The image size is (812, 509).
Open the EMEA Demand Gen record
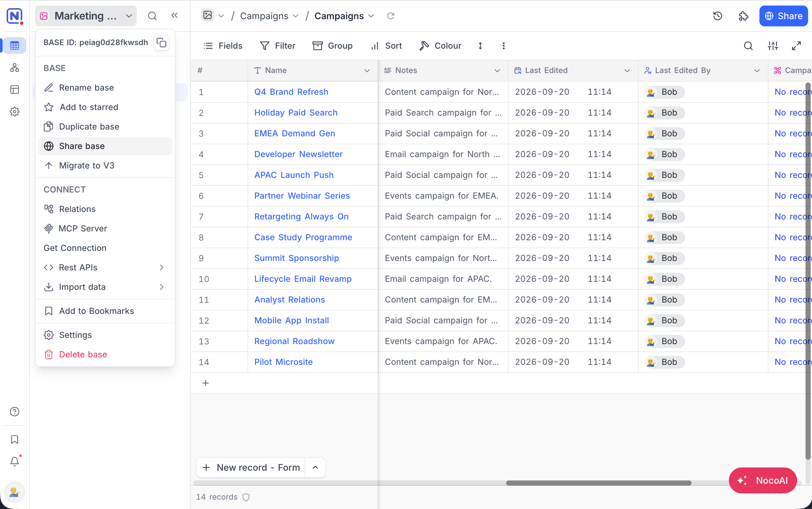pos(295,133)
